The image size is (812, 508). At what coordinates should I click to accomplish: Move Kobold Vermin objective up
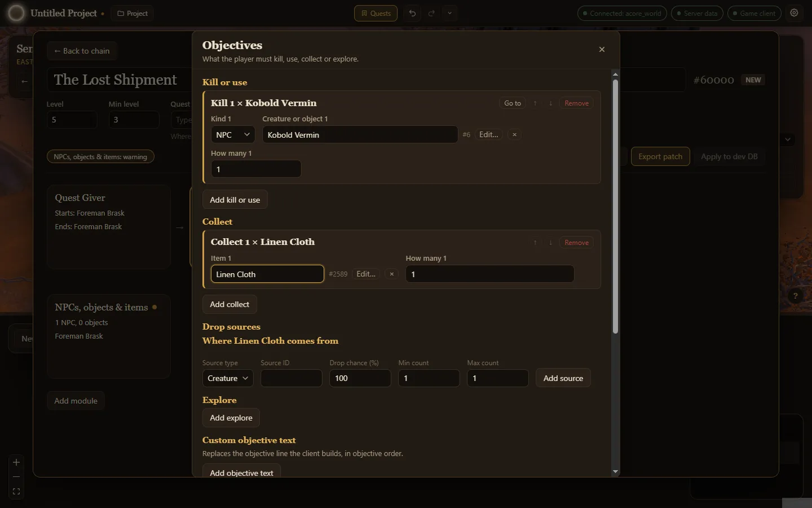point(535,103)
